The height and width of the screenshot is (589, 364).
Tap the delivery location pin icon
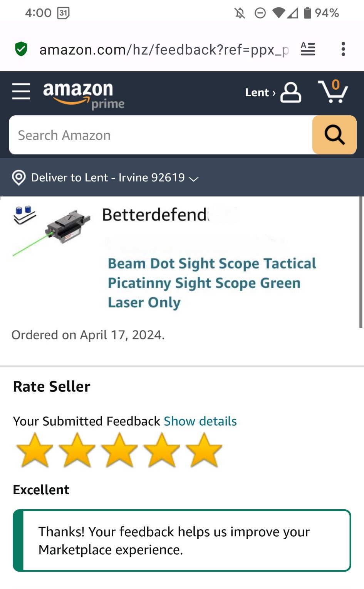tap(19, 178)
